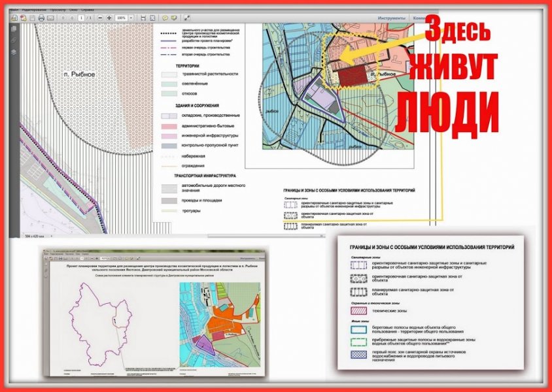Open the zoom percentage dropdown arrow
Image resolution: width=552 pixels, height=392 pixels.
131,18
